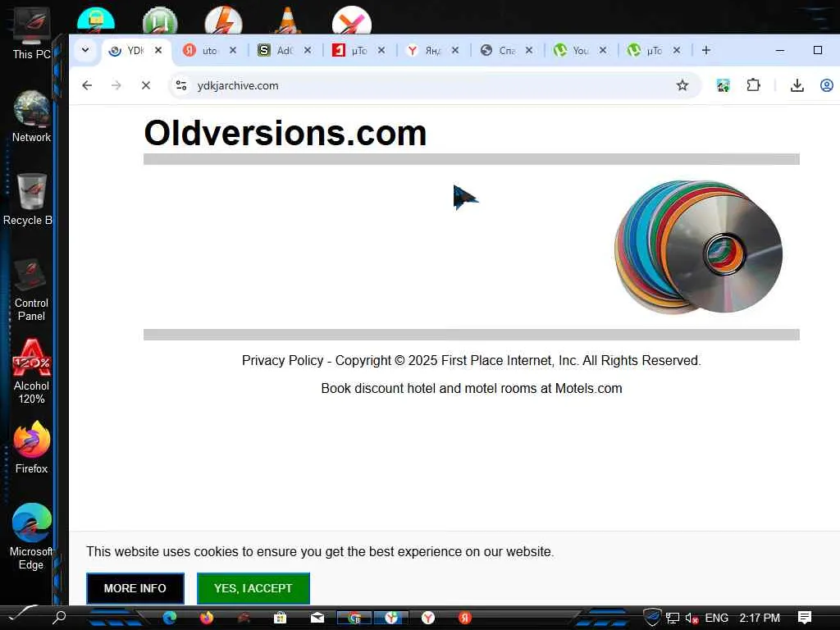Viewport: 840px width, 630px height.
Task: Open Network desktop icon
Action: click(x=31, y=116)
